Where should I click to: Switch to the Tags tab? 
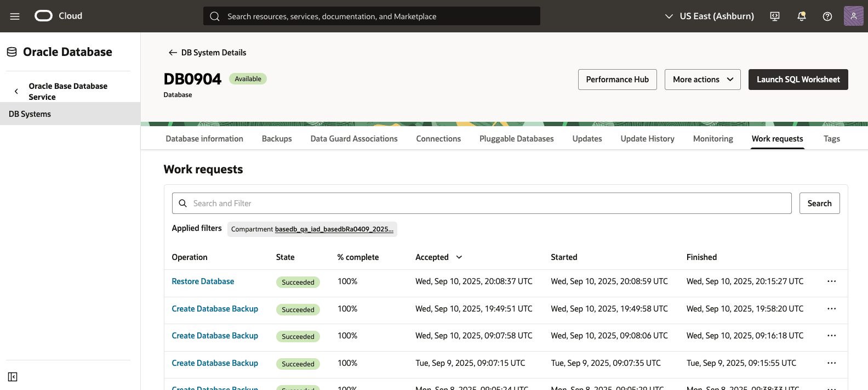pos(832,139)
